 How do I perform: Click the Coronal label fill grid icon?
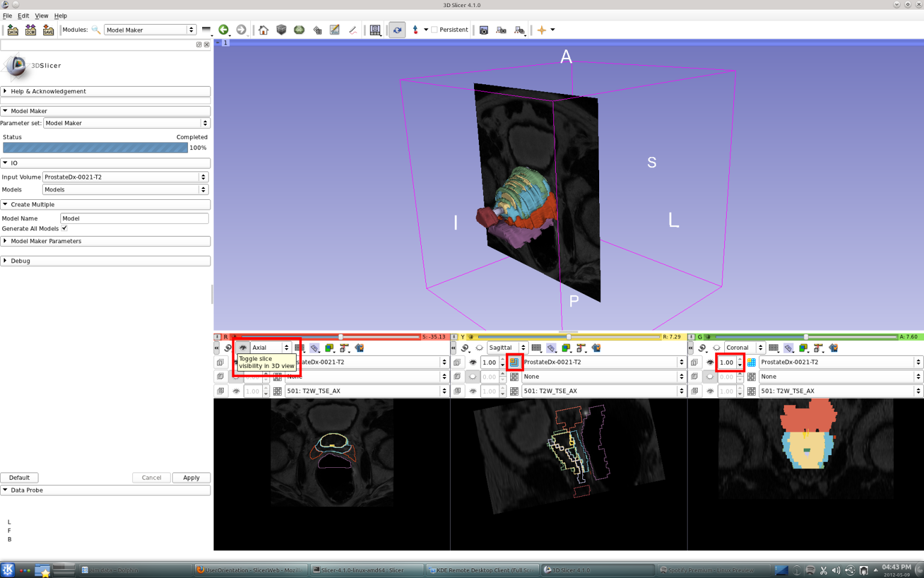pyautogui.click(x=751, y=362)
